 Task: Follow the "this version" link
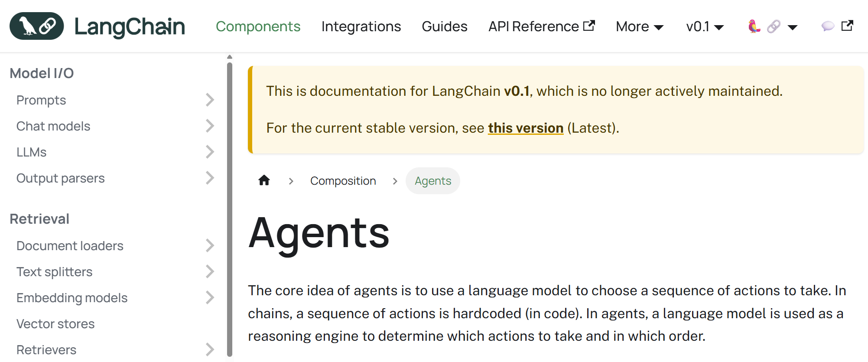[x=525, y=128]
